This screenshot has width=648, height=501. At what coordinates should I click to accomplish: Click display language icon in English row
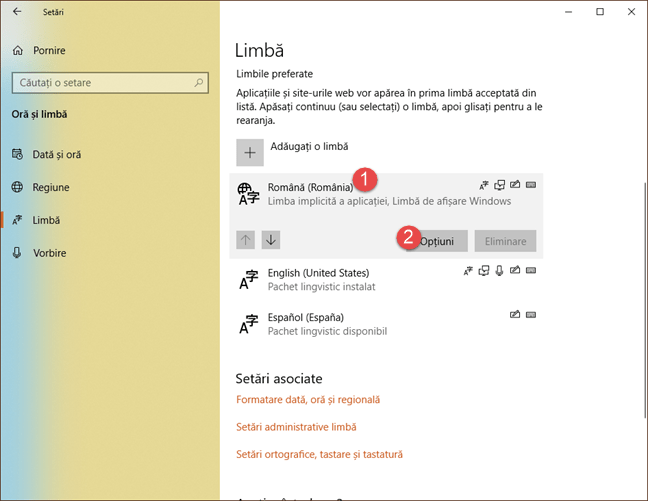(468, 271)
